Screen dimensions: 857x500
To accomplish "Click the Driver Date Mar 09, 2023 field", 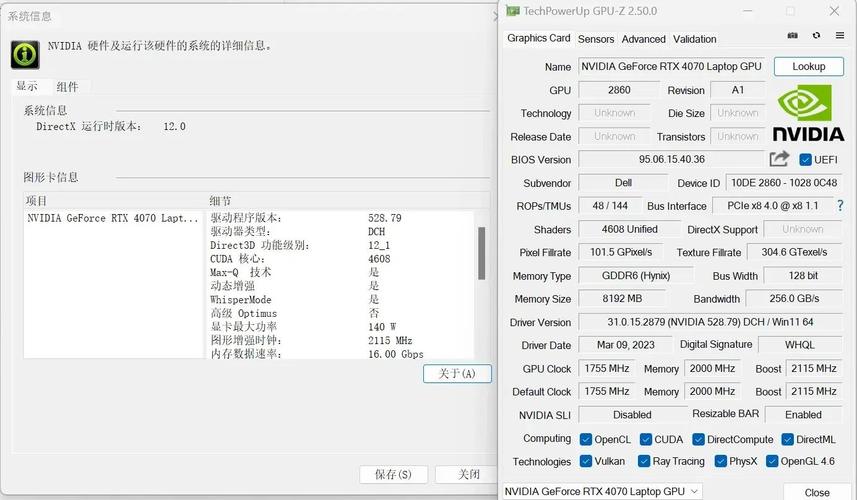I will coord(625,345).
